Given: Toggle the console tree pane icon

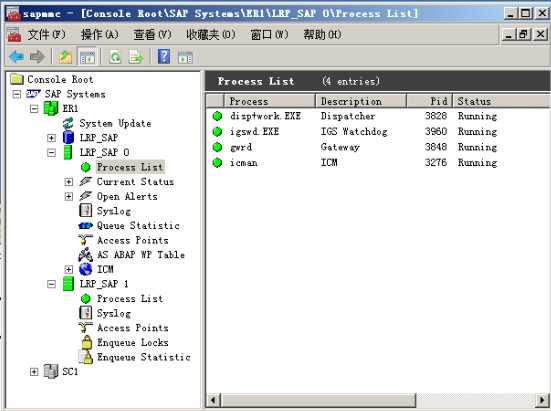Looking at the screenshot, I should [x=87, y=57].
